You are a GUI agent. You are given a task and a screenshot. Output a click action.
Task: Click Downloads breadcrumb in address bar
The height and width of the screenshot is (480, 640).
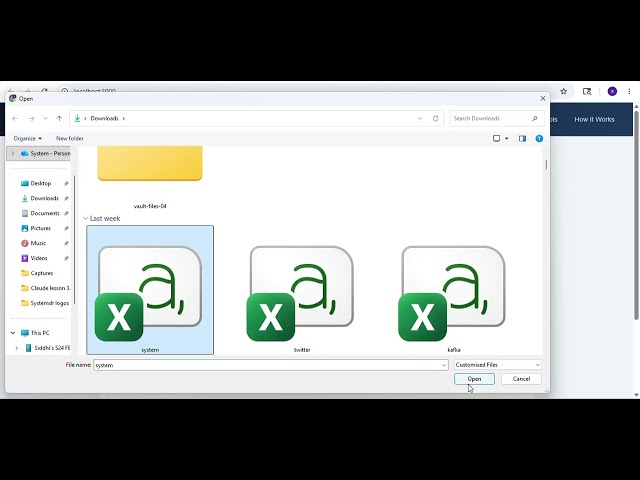pyautogui.click(x=104, y=118)
